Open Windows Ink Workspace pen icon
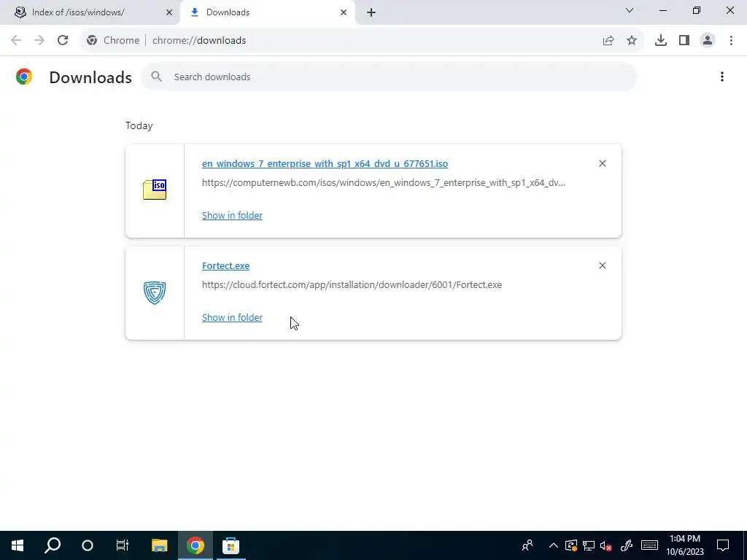The image size is (747, 560). pyautogui.click(x=627, y=545)
